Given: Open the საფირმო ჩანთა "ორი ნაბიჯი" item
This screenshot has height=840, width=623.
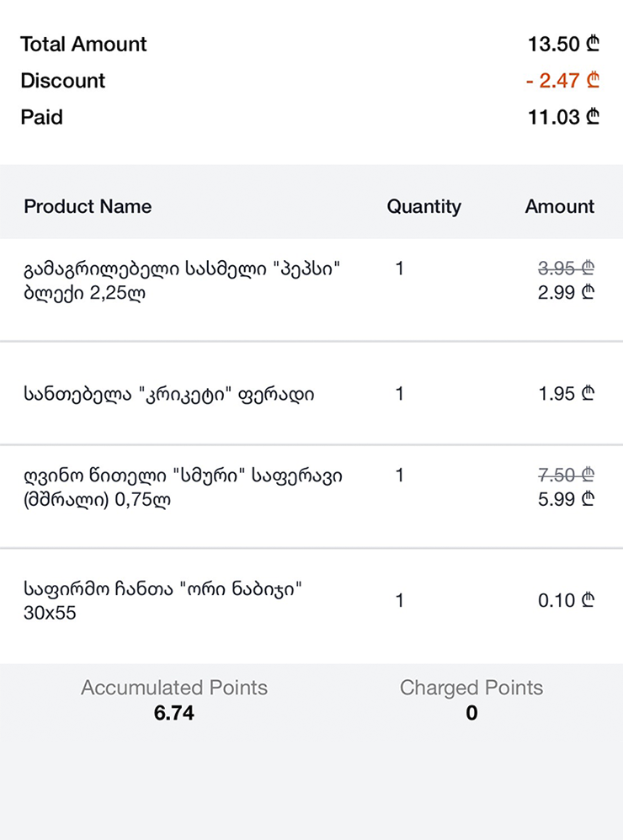Looking at the screenshot, I should tap(162, 601).
